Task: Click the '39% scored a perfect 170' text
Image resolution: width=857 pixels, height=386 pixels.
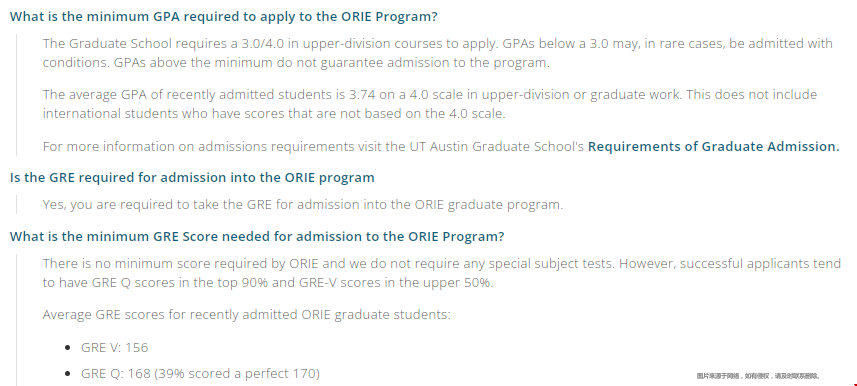Action: (237, 373)
